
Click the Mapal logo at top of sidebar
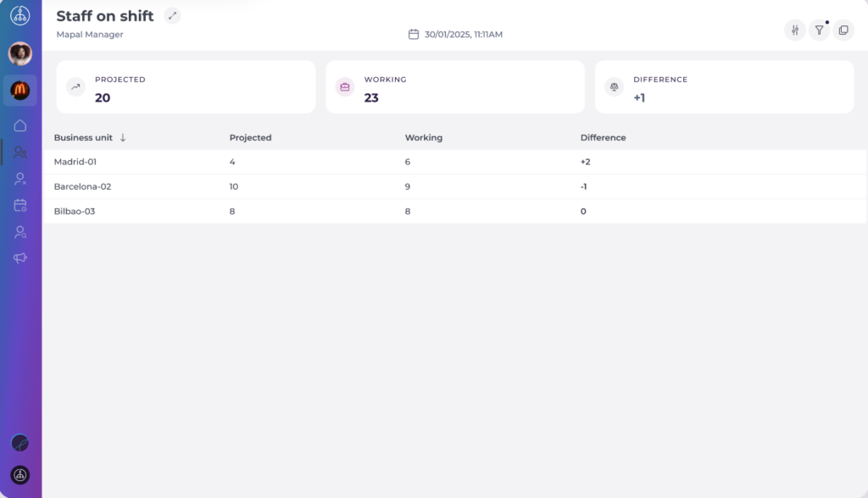tap(20, 15)
